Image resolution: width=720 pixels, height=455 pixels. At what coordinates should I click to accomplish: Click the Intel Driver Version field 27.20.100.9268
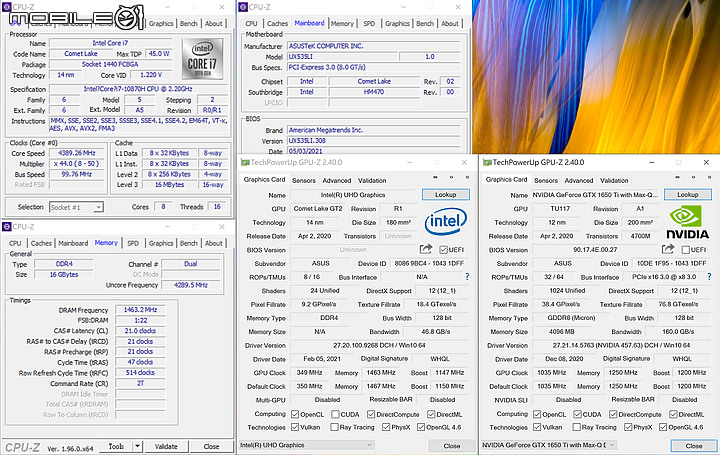pos(379,345)
